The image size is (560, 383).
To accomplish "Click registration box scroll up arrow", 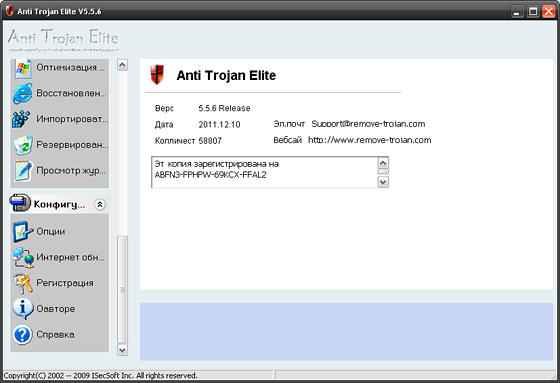I will [x=383, y=163].
